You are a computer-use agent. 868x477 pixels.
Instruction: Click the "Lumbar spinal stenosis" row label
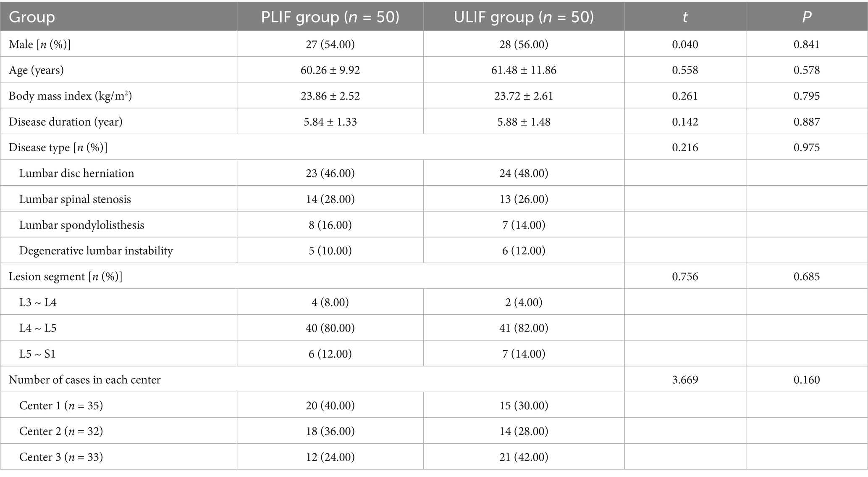click(x=75, y=199)
